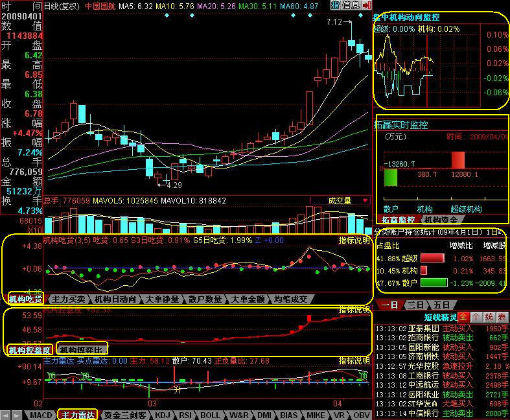
Task: Select the 统 filter icon
Action: [x=489, y=318]
